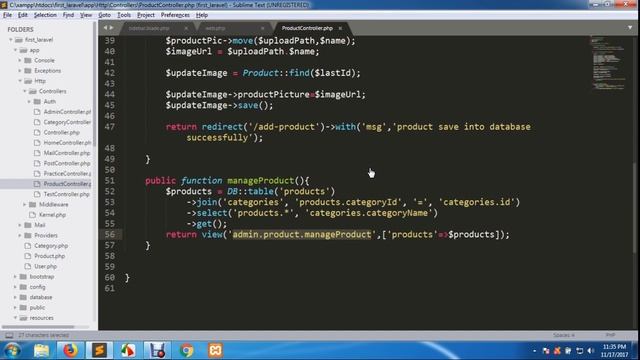
Task: Close the web.php tab
Action: click(x=262, y=28)
